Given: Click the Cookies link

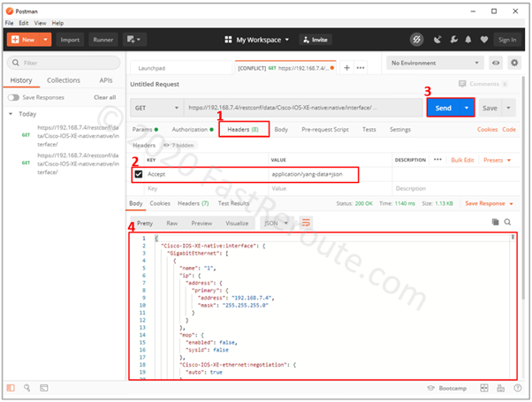Looking at the screenshot, I should [x=487, y=129].
